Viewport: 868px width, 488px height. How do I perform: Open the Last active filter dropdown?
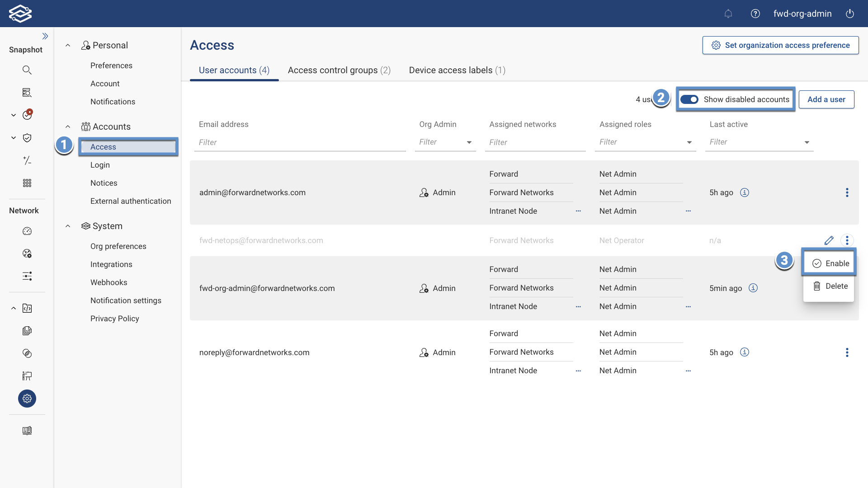(x=807, y=142)
